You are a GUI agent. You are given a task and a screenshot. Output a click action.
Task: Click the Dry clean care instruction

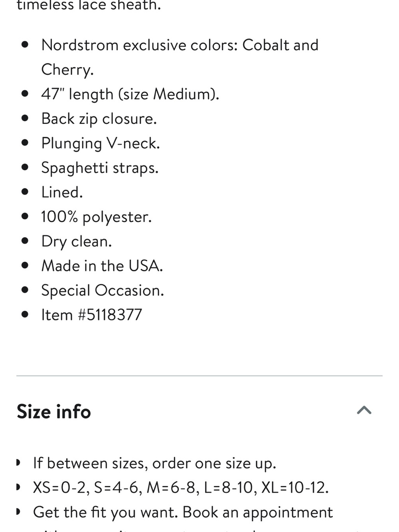tap(77, 241)
